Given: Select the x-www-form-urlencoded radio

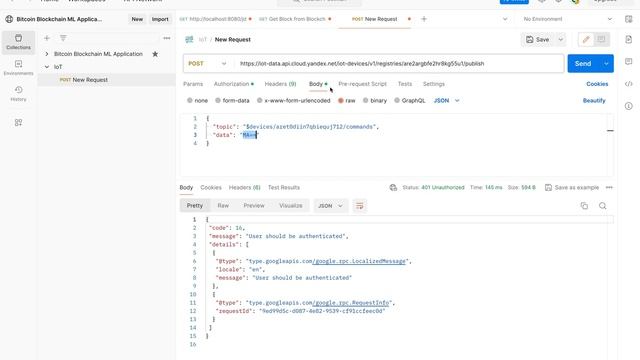Looking at the screenshot, I should pos(259,100).
